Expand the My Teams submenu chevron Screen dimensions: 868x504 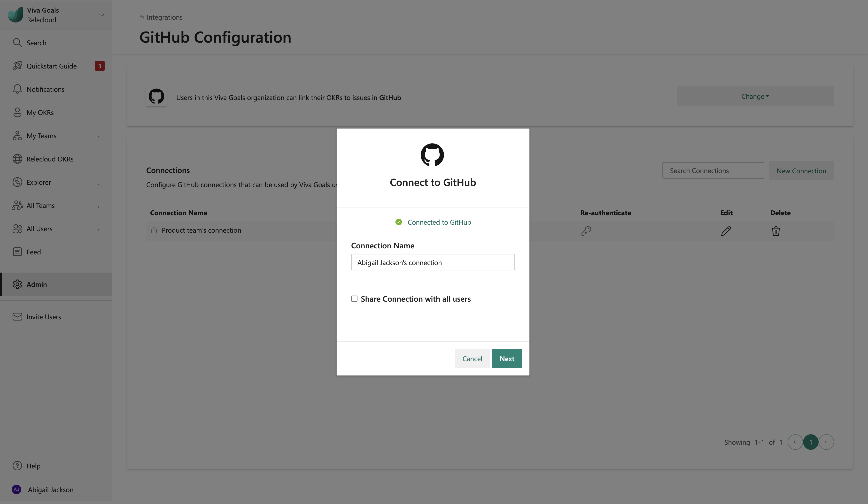pyautogui.click(x=98, y=137)
